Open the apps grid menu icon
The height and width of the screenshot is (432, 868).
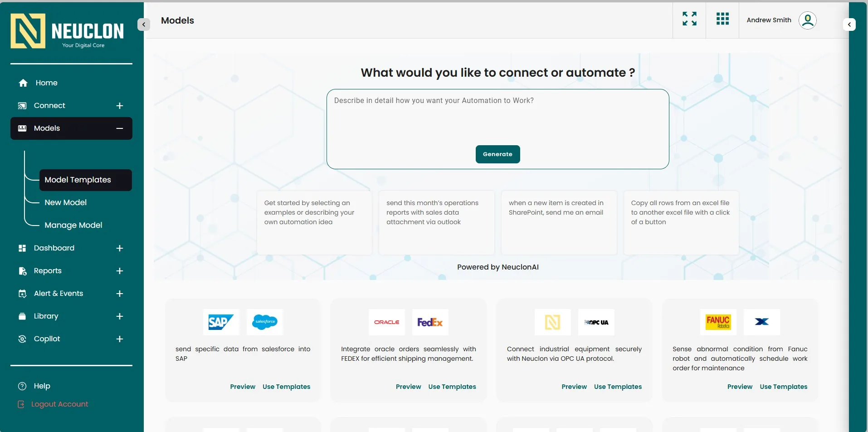click(x=722, y=19)
